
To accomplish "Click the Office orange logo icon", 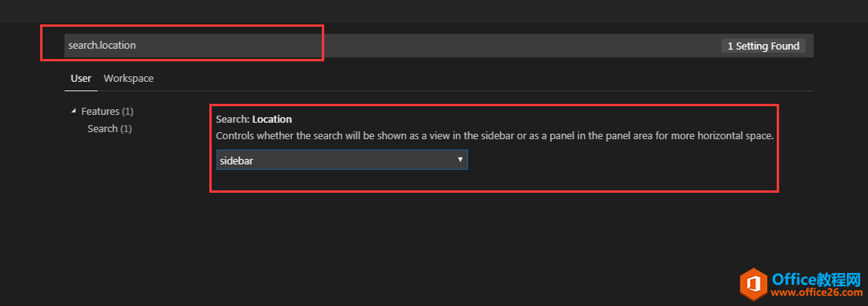I will 753,285.
